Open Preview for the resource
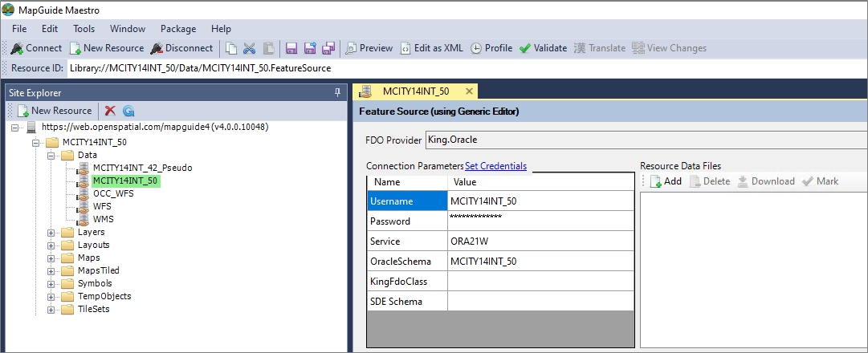868x353 pixels. (x=369, y=48)
